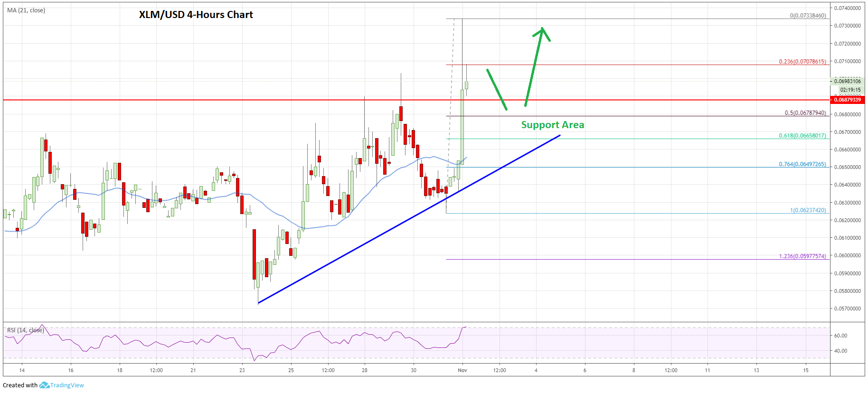Click the price axis value 0.06700000
This screenshot has height=393, width=868.
[848, 132]
